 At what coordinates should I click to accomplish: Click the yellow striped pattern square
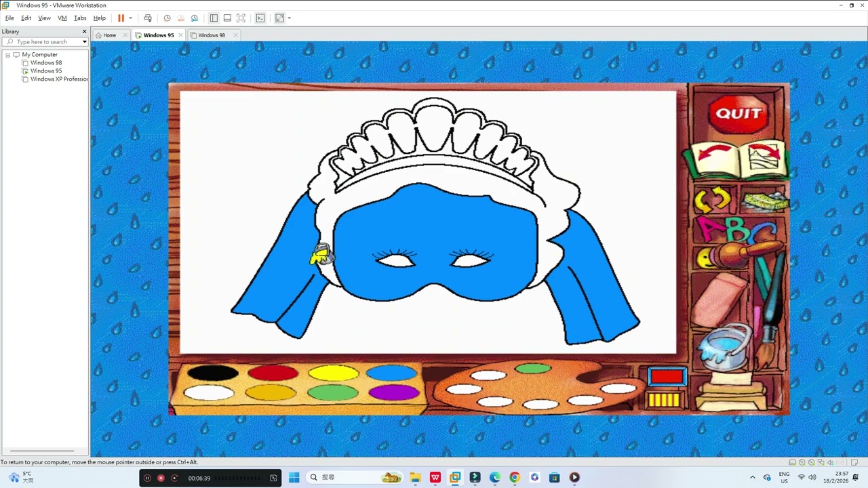pos(664,400)
